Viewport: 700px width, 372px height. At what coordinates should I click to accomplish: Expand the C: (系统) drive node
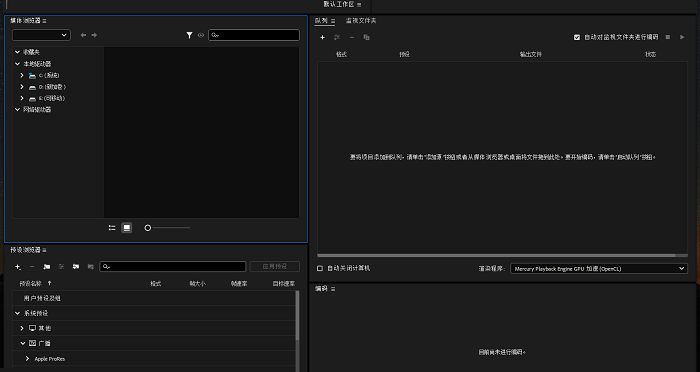pyautogui.click(x=22, y=75)
